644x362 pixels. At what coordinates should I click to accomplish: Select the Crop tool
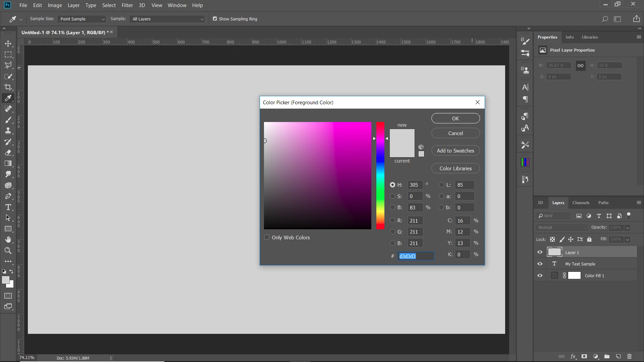coord(8,87)
